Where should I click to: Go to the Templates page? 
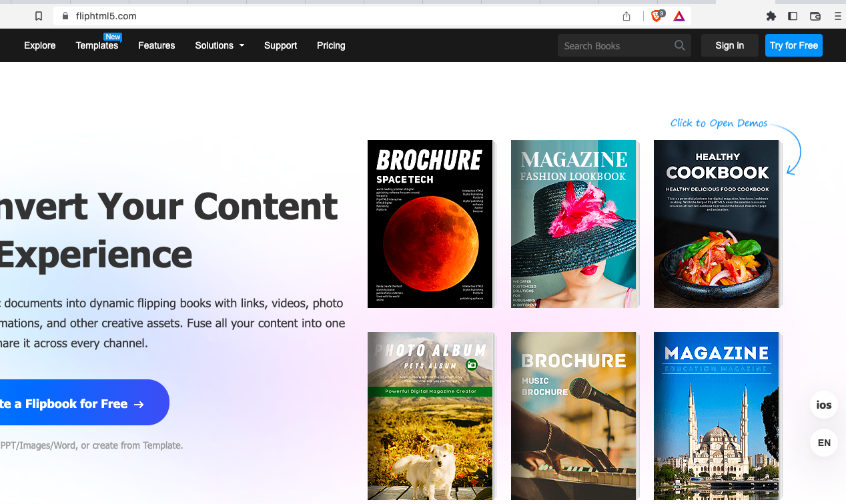[x=97, y=45]
